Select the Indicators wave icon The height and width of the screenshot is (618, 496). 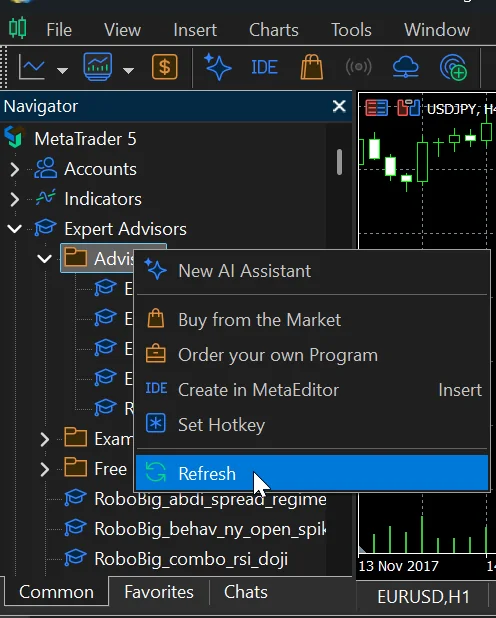point(46,197)
